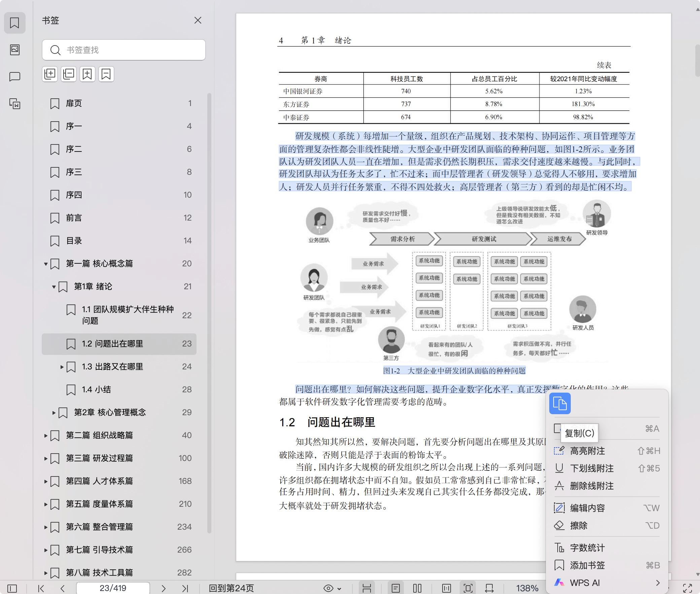Click the expand all bookmarks icon
The height and width of the screenshot is (594, 700).
[50, 74]
